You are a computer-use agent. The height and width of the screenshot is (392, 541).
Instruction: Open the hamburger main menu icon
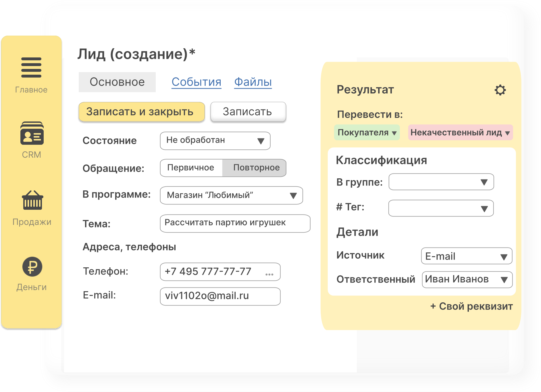click(x=31, y=67)
